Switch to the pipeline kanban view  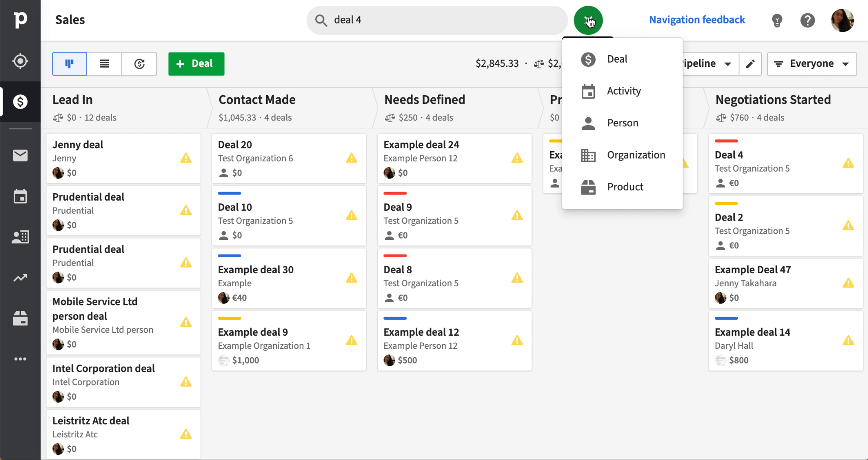[x=69, y=64]
